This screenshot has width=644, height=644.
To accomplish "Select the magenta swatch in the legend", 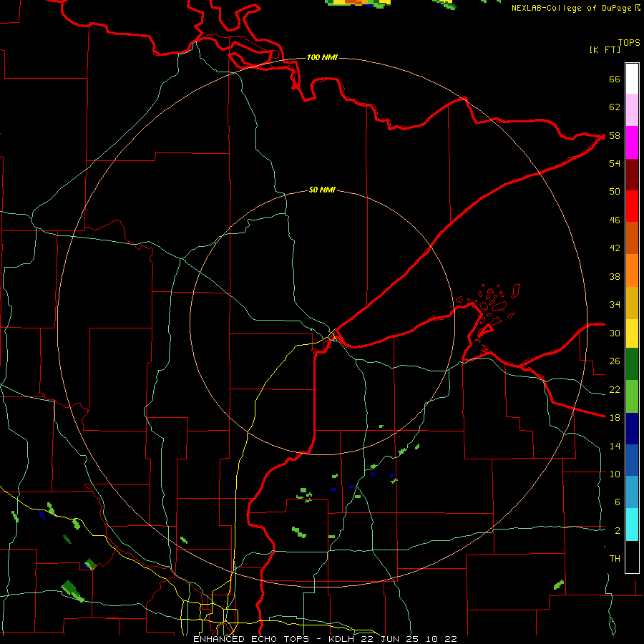I will (632, 142).
